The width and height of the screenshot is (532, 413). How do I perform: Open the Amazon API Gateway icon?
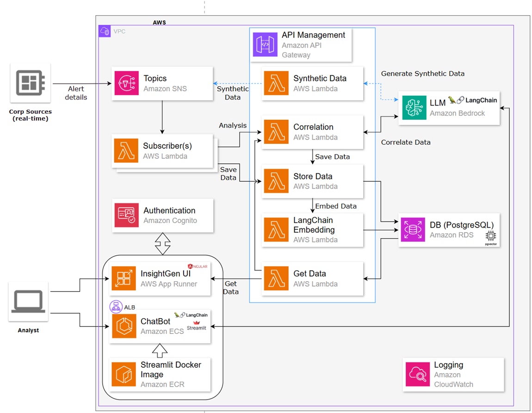(x=265, y=45)
